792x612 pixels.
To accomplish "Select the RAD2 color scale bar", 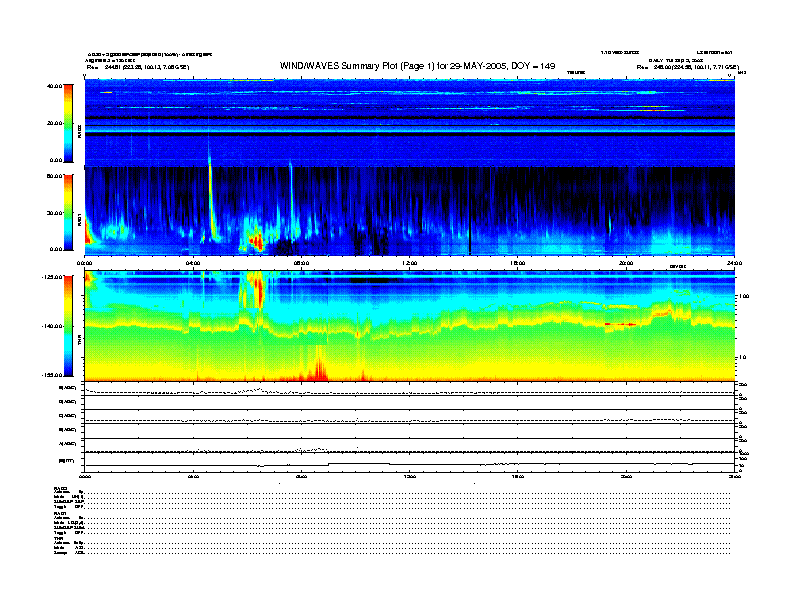I will (68, 123).
